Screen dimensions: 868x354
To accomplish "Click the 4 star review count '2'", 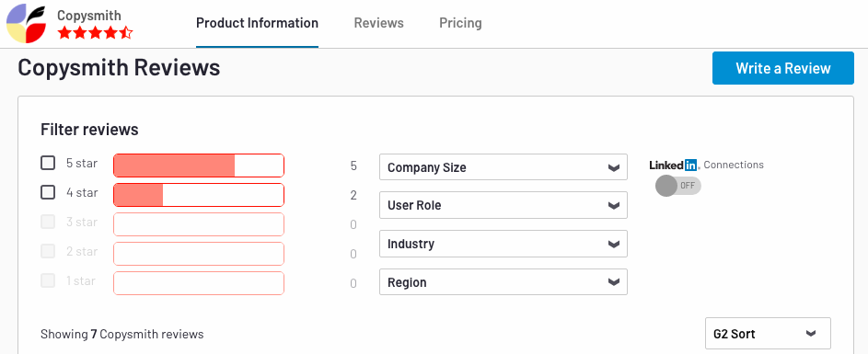I will pyautogui.click(x=353, y=195).
